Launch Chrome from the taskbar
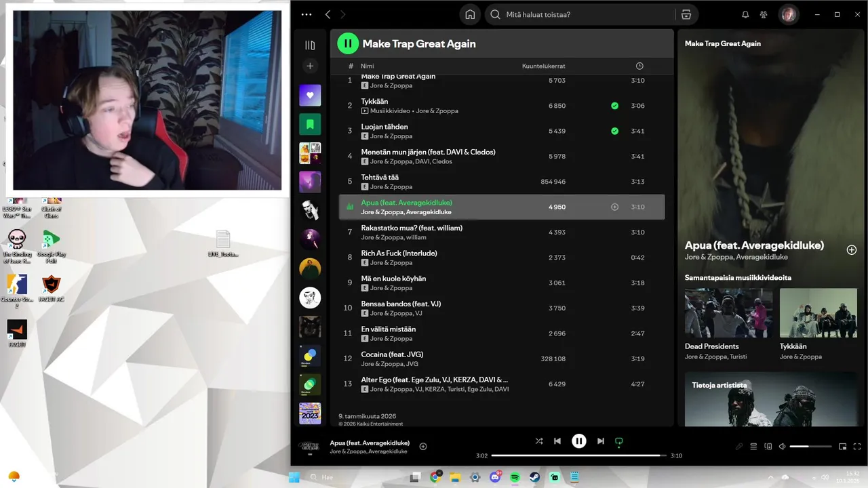Viewport: 868px width, 488px height. pyautogui.click(x=435, y=477)
